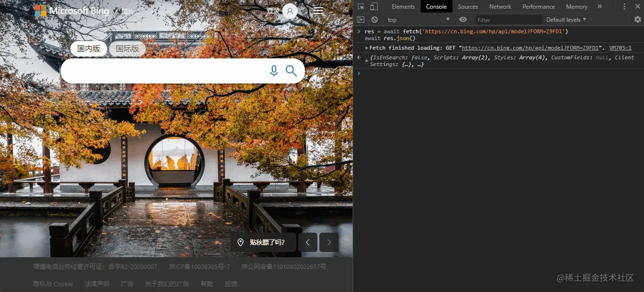Screen dimensions: 644x292
Task: Open the Bing hamburger menu
Action: pyautogui.click(x=318, y=11)
